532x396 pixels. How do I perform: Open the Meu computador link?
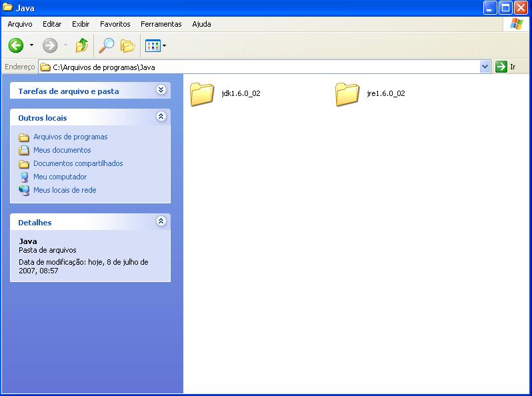pos(60,177)
